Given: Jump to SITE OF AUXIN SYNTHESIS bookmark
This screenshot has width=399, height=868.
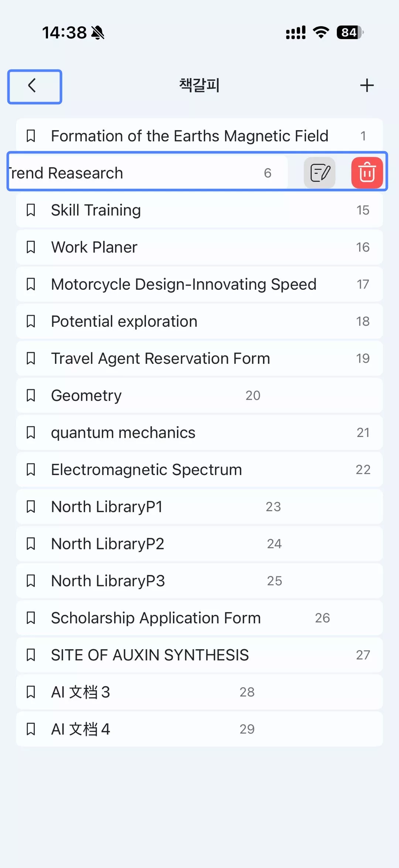Looking at the screenshot, I should coord(150,655).
